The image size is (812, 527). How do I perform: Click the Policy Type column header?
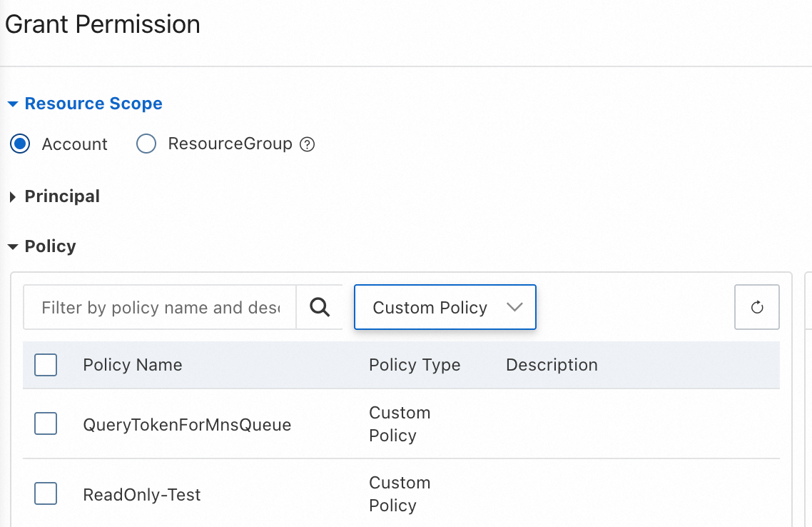tap(415, 365)
